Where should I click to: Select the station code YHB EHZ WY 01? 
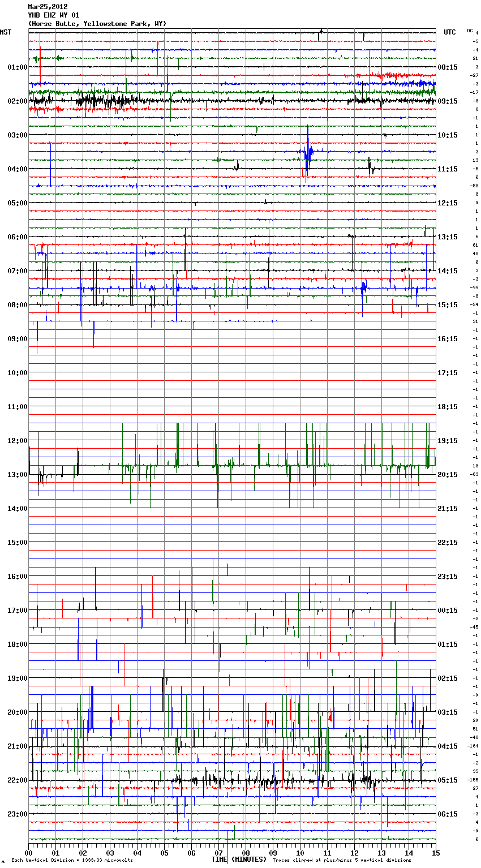(x=54, y=15)
